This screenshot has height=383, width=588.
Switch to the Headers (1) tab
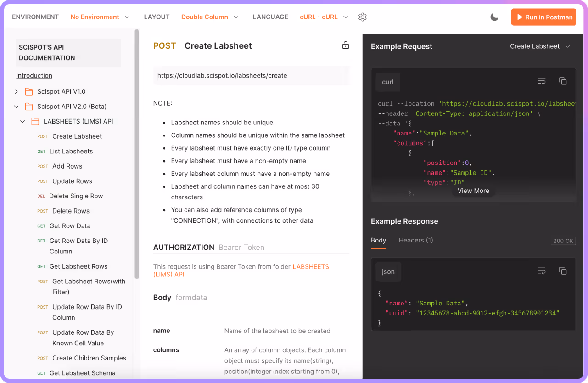(415, 240)
